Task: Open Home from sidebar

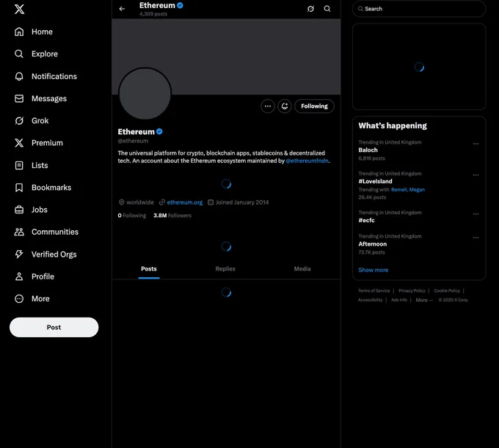Action: click(34, 32)
